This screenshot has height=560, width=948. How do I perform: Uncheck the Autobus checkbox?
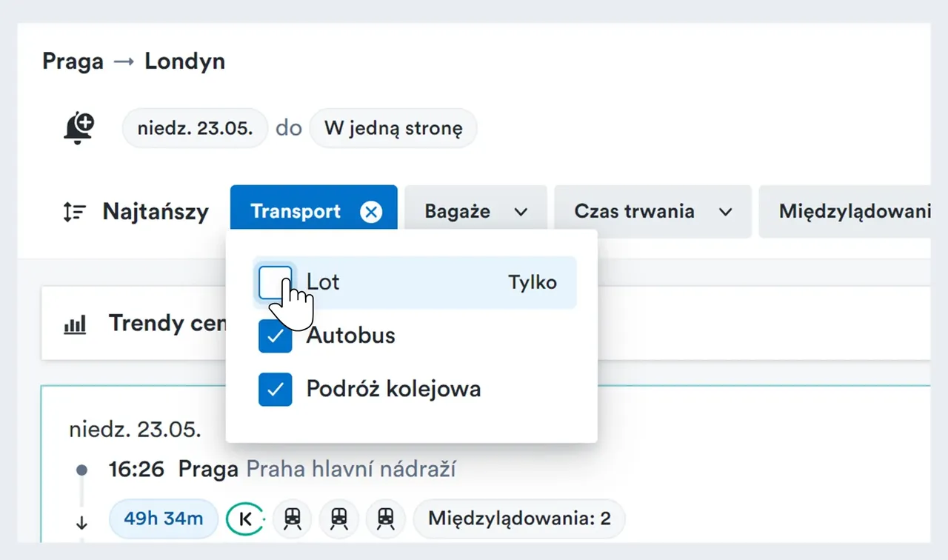click(276, 336)
